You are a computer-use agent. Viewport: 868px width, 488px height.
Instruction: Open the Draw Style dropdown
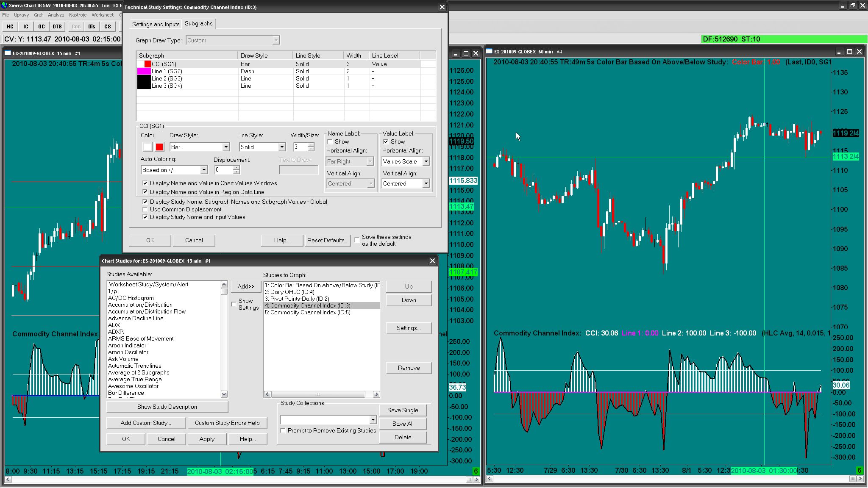pyautogui.click(x=225, y=147)
